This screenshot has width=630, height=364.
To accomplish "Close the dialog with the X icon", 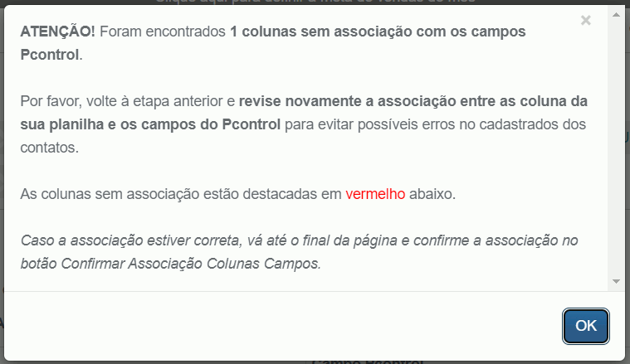I will point(586,20).
